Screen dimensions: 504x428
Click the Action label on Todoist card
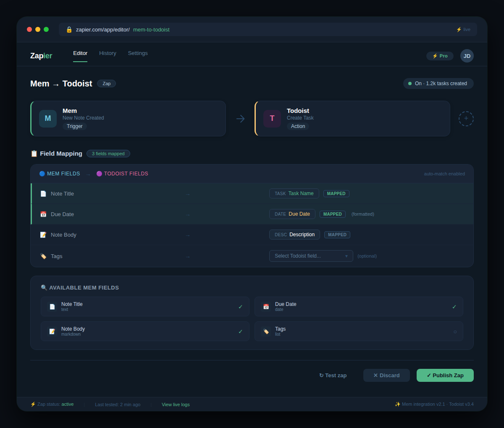click(x=298, y=126)
